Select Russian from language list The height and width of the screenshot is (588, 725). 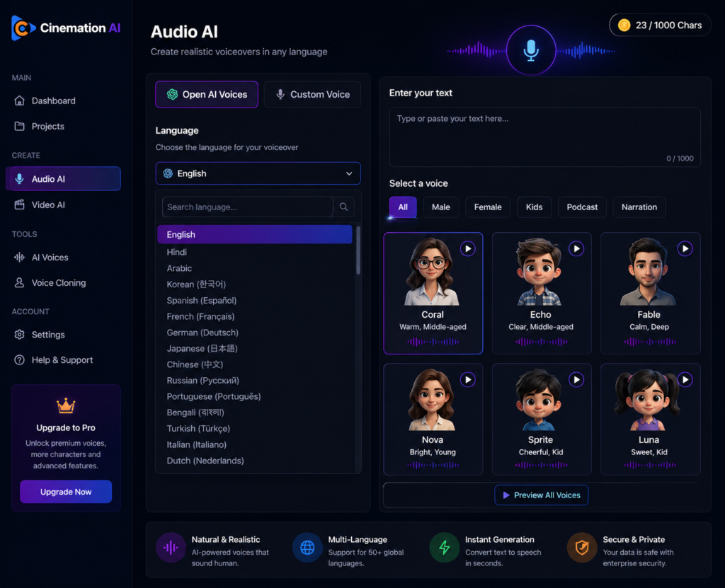(x=255, y=381)
